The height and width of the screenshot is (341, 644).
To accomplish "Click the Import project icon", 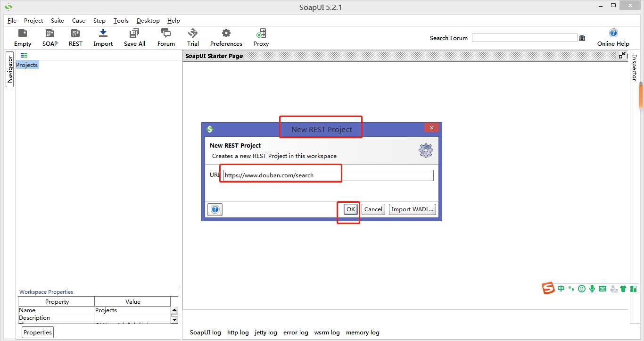I will coord(103,33).
